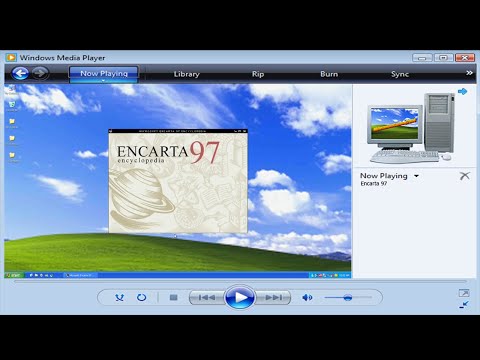Click the computer artwork thumbnail

click(411, 128)
